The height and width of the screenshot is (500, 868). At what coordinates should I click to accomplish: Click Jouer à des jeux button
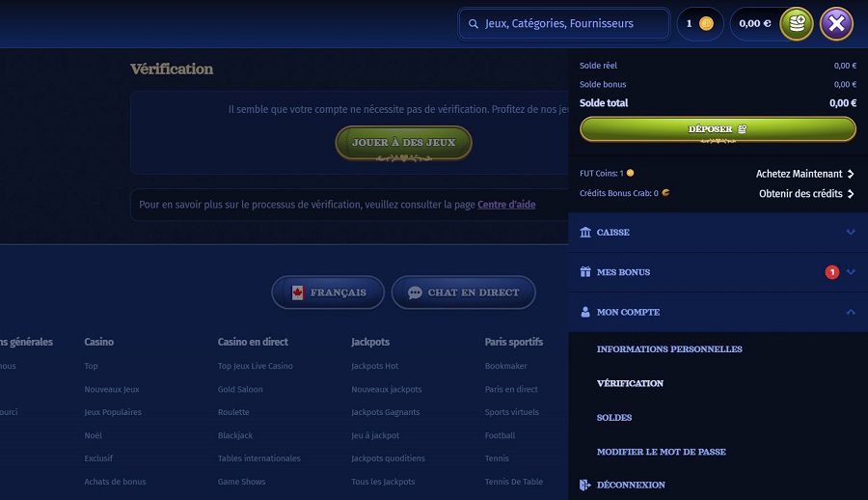coord(403,143)
